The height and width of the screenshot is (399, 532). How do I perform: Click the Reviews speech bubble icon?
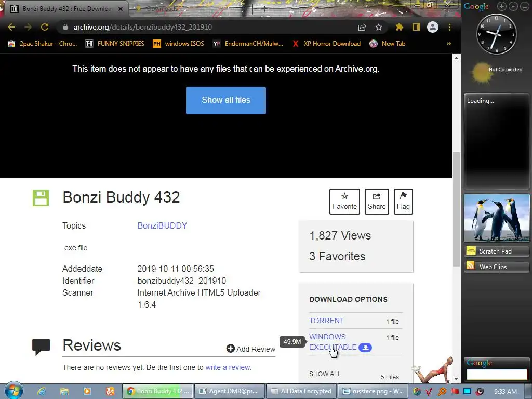click(x=41, y=347)
